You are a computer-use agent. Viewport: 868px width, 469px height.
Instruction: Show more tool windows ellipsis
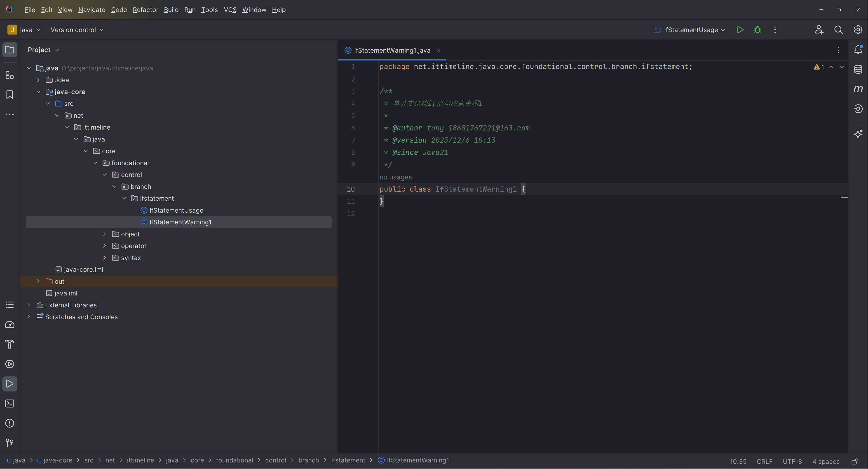coord(10,114)
